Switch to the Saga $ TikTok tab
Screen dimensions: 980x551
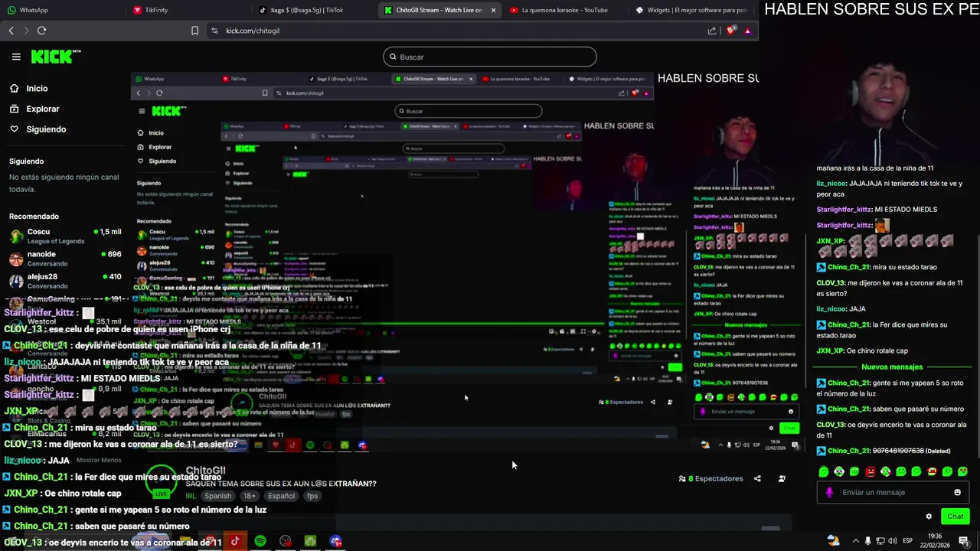315,10
